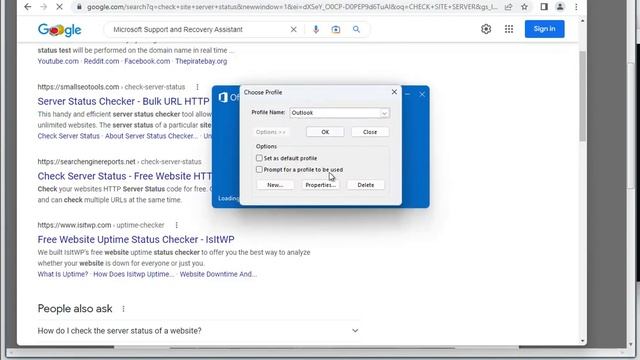This screenshot has width=640, height=360.
Task: Check 'Prompt for a profile to be used'
Action: pyautogui.click(x=259, y=169)
